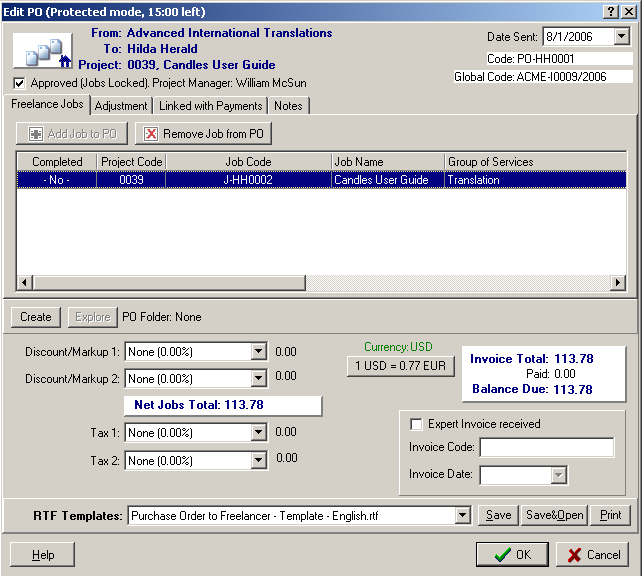This screenshot has height=576, width=642.
Task: Click the context help question mark button
Action: [610, 10]
